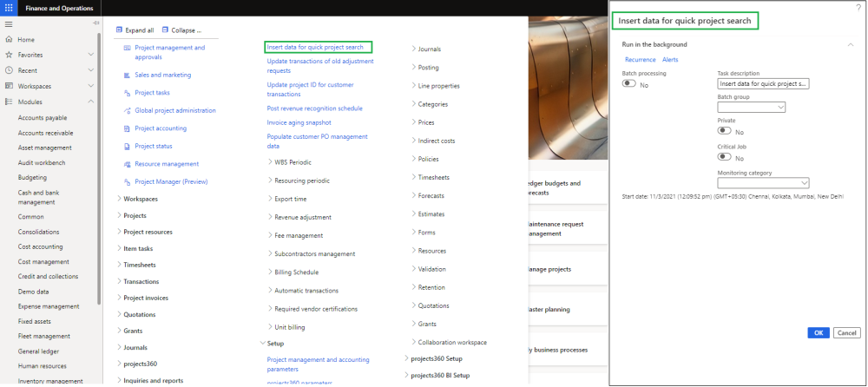Expand the Unit billing group
868x387 pixels.
pyautogui.click(x=270, y=327)
